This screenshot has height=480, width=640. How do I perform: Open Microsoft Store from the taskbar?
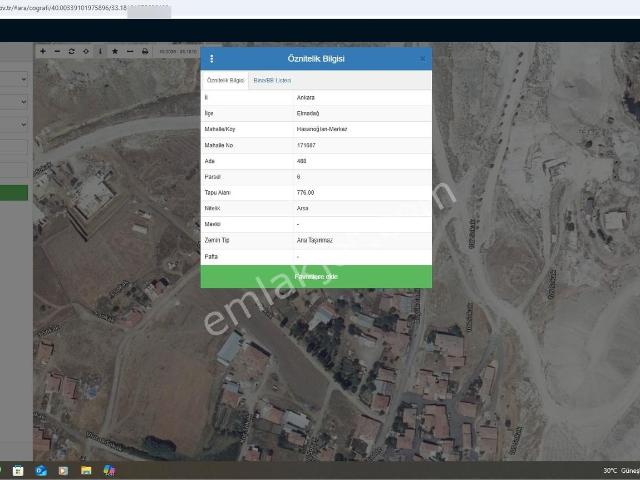click(18, 471)
